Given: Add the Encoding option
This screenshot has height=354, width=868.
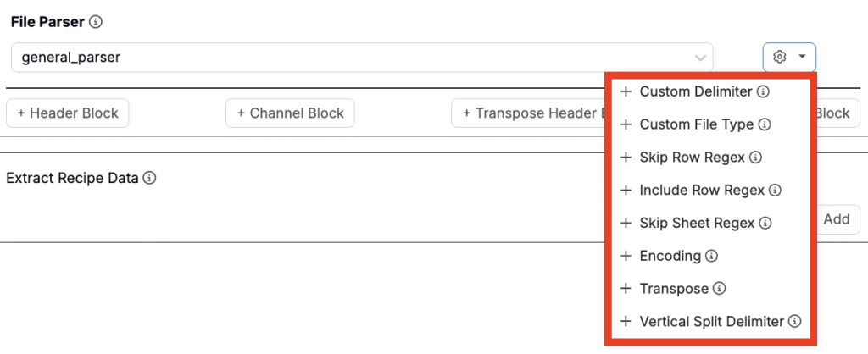Looking at the screenshot, I should click(670, 256).
